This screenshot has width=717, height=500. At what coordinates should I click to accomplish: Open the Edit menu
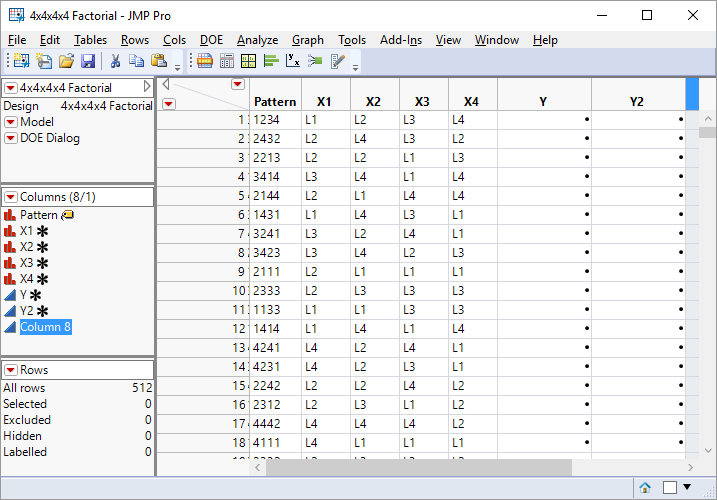point(50,40)
